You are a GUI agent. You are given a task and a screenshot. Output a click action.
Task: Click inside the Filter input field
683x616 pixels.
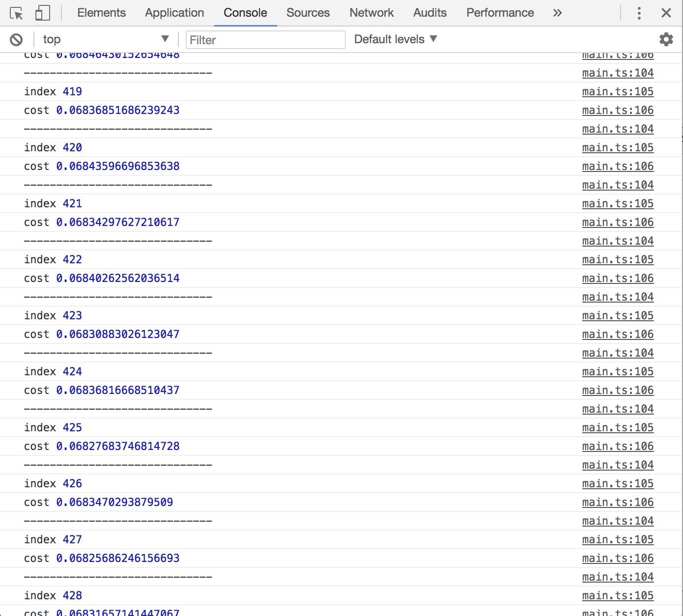(x=265, y=40)
